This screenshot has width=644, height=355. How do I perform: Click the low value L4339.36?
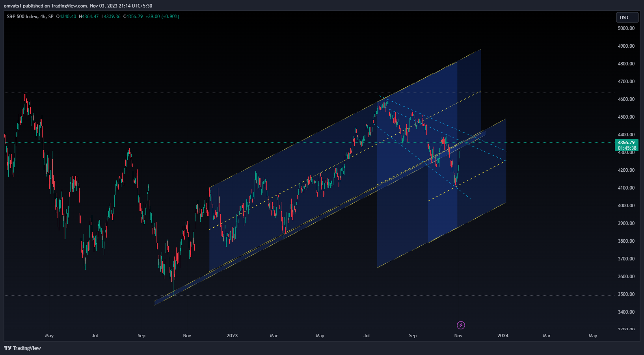point(111,17)
